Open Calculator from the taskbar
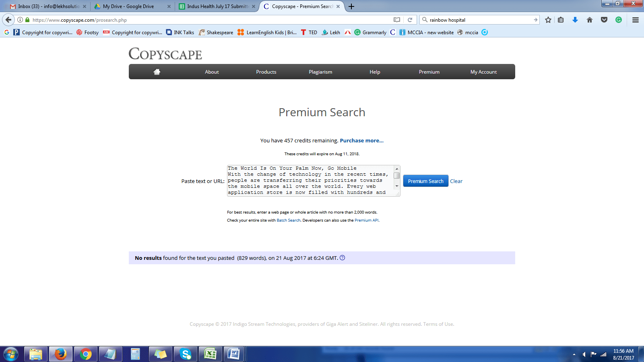Screen dimensions: 644x362 point(135,354)
